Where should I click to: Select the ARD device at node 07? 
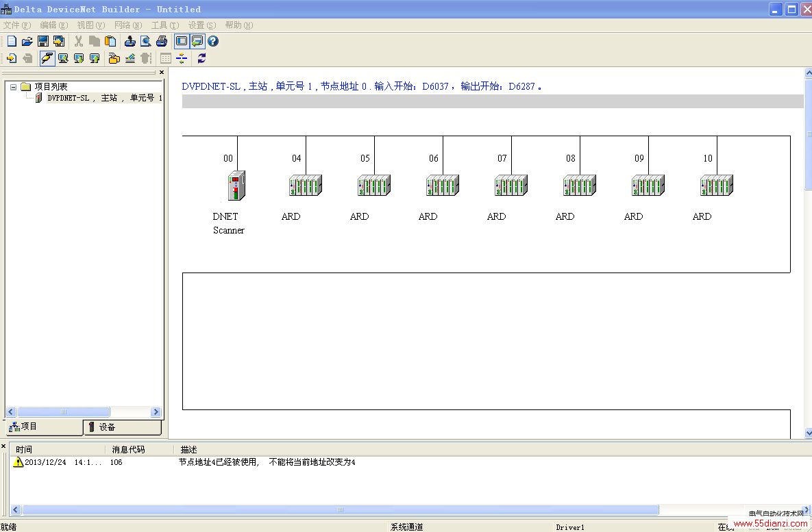(511, 186)
